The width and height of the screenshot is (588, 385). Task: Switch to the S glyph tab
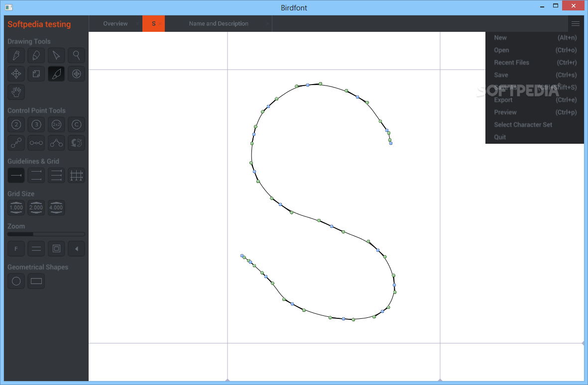pos(153,23)
